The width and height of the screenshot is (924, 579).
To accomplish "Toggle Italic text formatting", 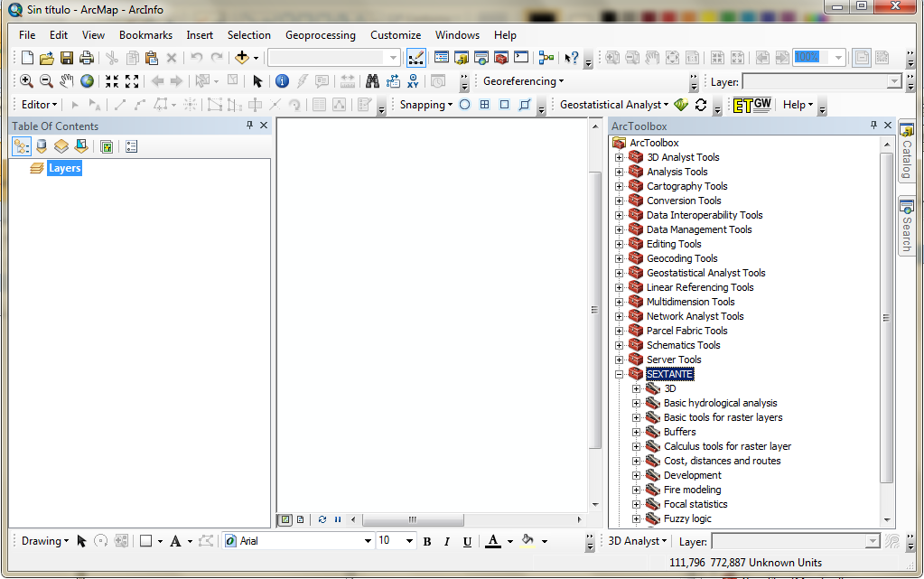I will pyautogui.click(x=447, y=541).
